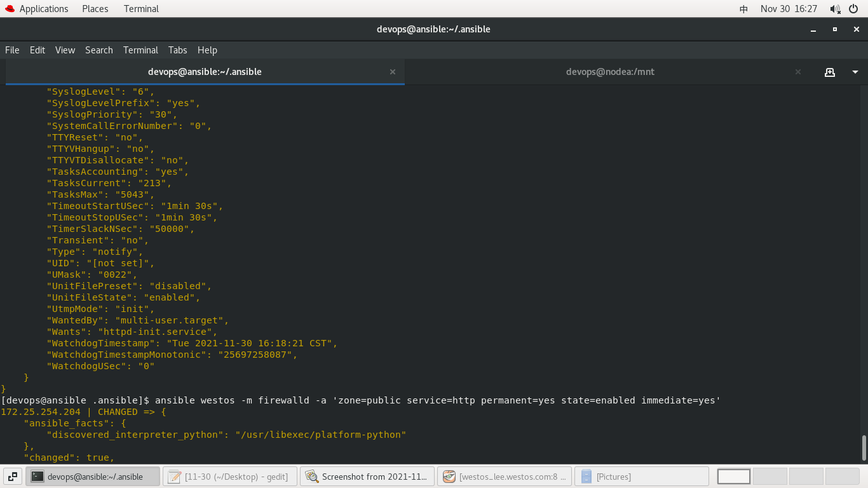Click the "changed": true line
This screenshot has width=868, height=488.
(69, 457)
